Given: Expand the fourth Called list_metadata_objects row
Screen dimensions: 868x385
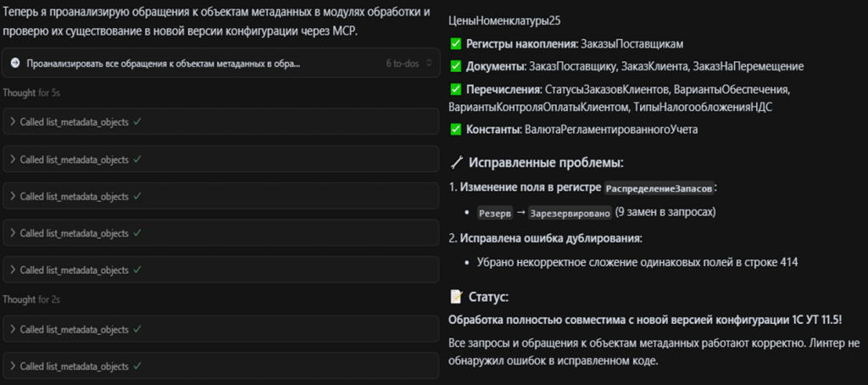Looking at the screenshot, I should (13, 233).
